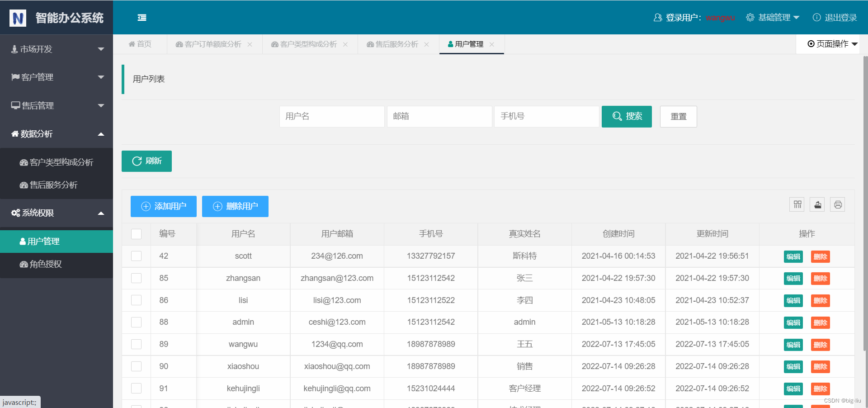
Task: Click the 退出登录 info icon
Action: click(817, 18)
